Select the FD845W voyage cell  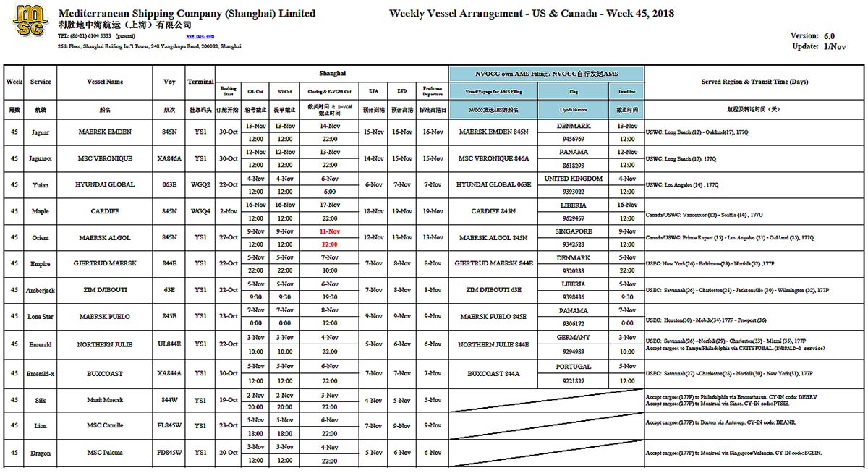coord(169,453)
